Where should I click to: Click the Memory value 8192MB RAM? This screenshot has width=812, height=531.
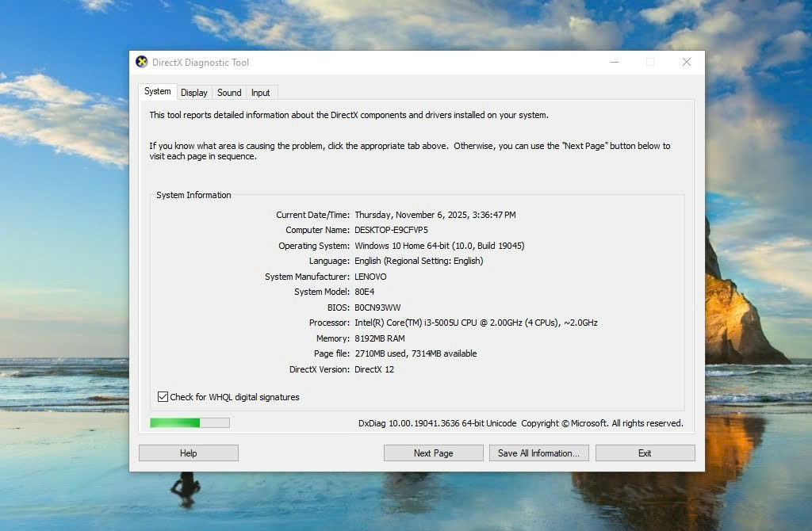coord(380,338)
